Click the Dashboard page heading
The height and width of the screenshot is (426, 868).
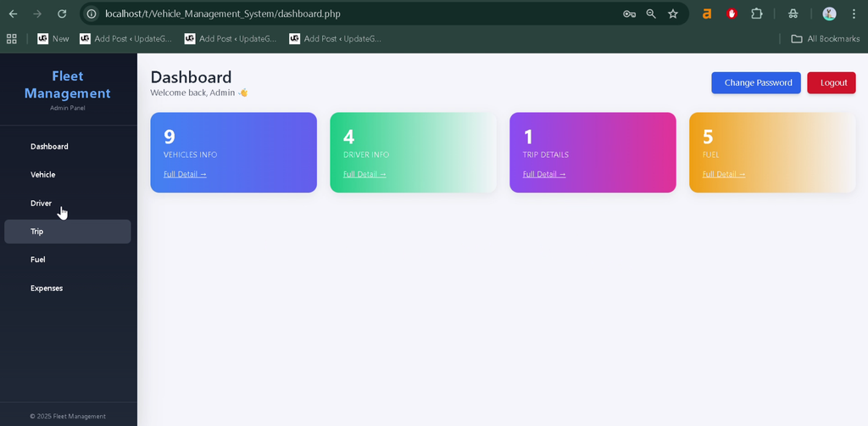coord(191,77)
